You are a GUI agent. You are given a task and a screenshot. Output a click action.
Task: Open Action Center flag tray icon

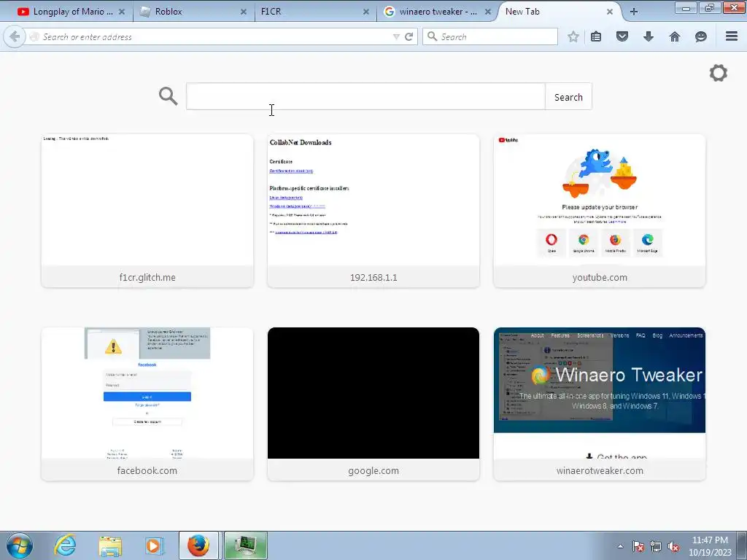click(638, 547)
